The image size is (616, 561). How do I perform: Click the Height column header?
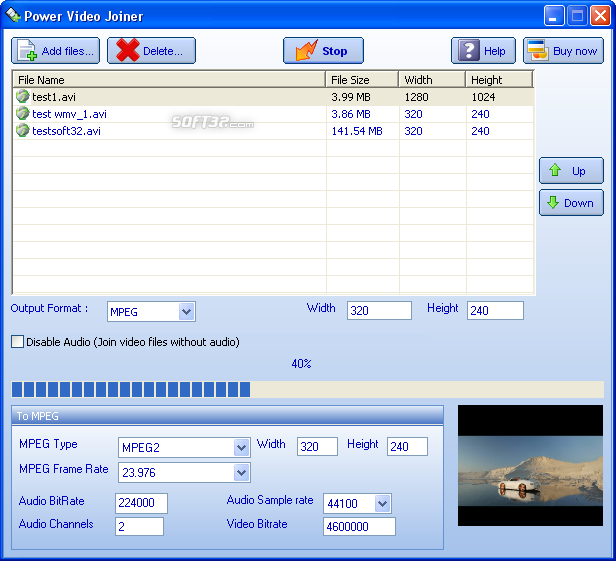[499, 80]
